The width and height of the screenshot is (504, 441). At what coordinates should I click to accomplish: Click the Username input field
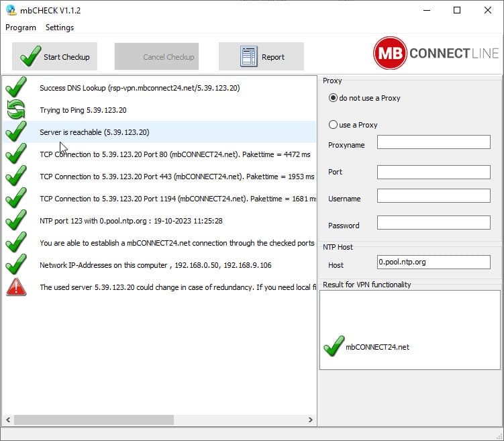[x=434, y=196]
